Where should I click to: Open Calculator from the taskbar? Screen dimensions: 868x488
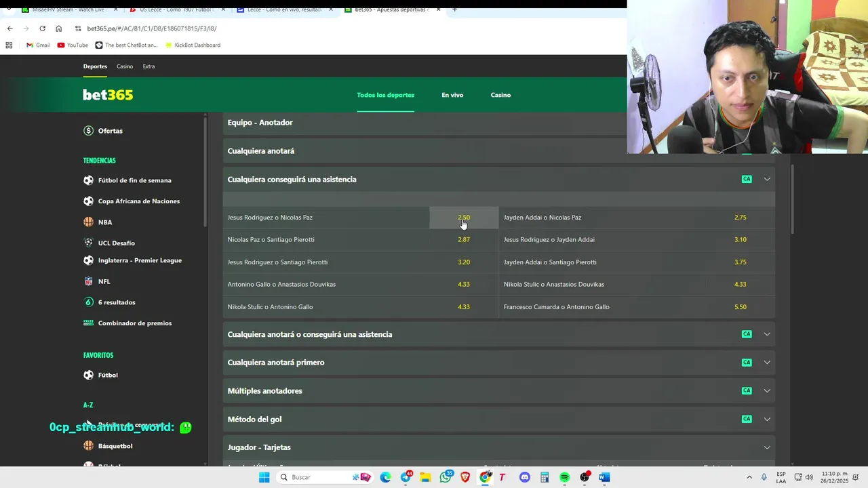tap(545, 477)
